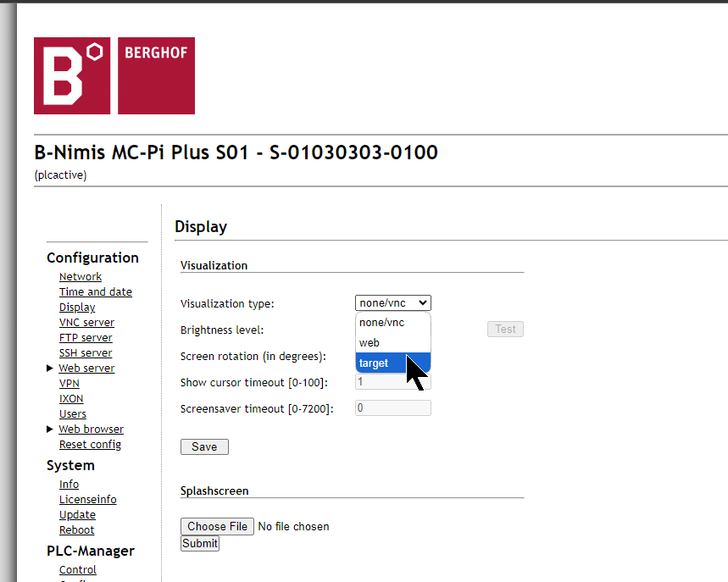Screen dimensions: 728x582
Task: Expand the Web server tree arrow
Action: tap(50, 368)
